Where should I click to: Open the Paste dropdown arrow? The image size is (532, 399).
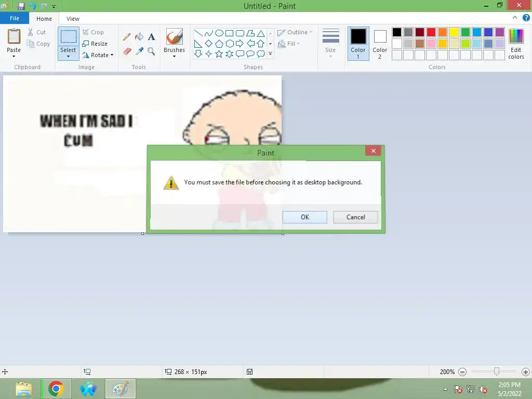(14, 56)
